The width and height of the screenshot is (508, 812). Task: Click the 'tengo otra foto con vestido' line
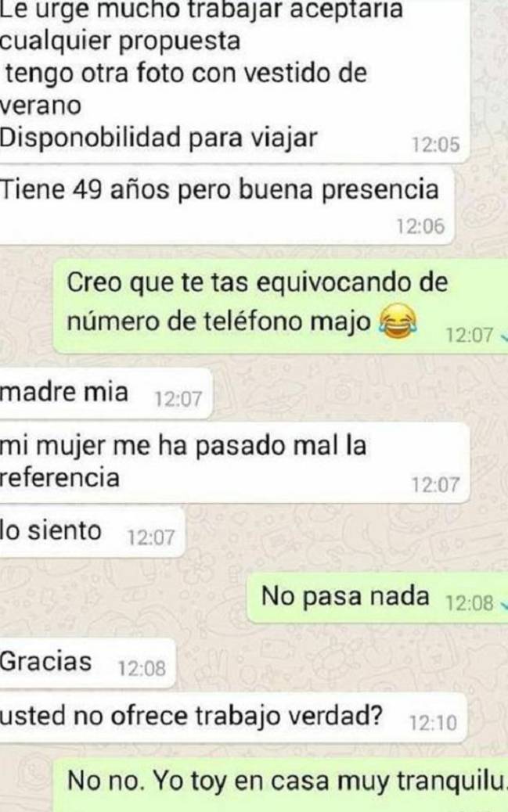pyautogui.click(x=186, y=73)
